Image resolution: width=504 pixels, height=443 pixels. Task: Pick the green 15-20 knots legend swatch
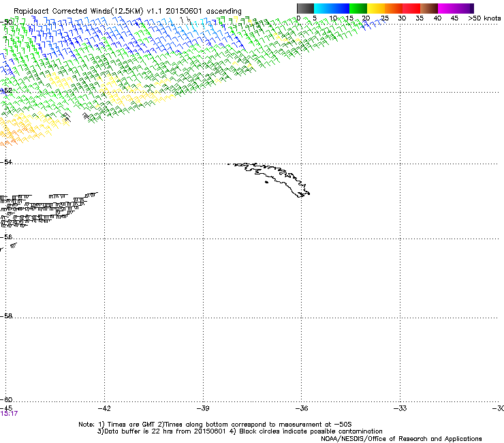[x=358, y=8]
